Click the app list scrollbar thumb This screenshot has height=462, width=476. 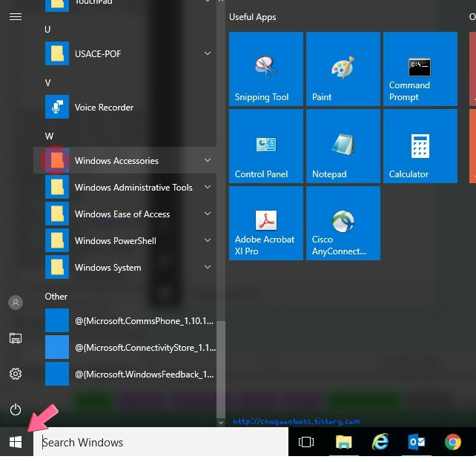221,370
